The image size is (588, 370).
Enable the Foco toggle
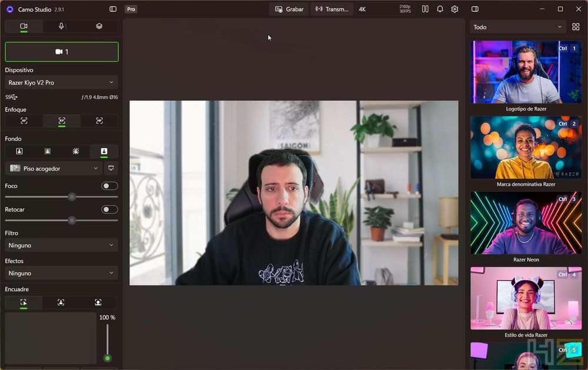(109, 186)
